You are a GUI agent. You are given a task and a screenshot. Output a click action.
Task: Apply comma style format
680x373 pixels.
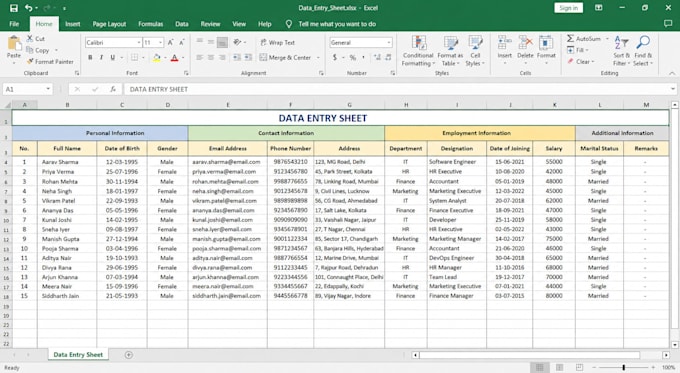tap(363, 57)
